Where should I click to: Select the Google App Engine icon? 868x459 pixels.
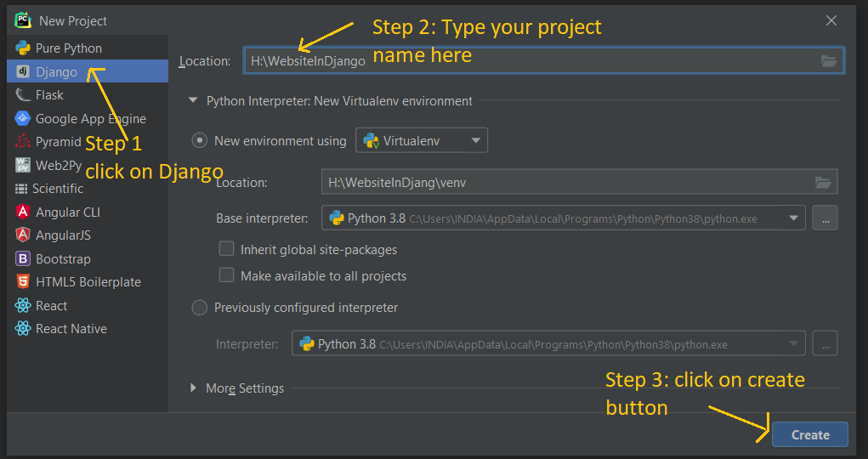[23, 119]
